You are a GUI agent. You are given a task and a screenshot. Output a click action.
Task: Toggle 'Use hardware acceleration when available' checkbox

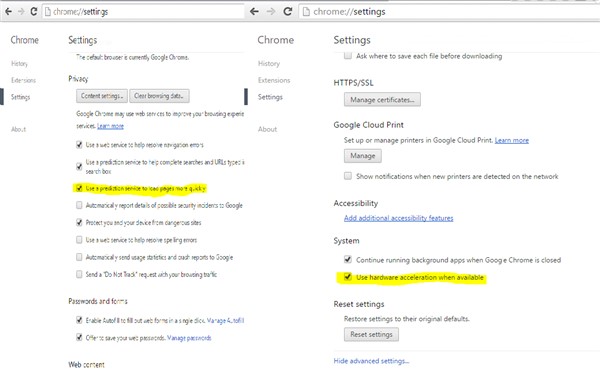click(x=347, y=277)
